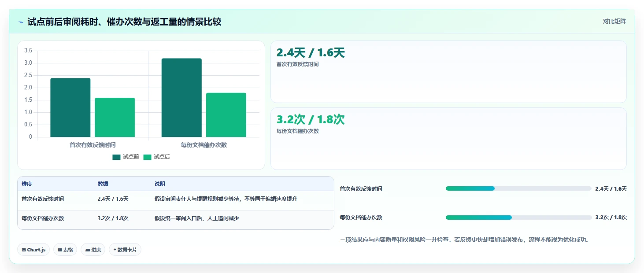This screenshot has width=644, height=273.
Task: Click the progress value 2.4天 / 1.6天
Action: coord(611,189)
